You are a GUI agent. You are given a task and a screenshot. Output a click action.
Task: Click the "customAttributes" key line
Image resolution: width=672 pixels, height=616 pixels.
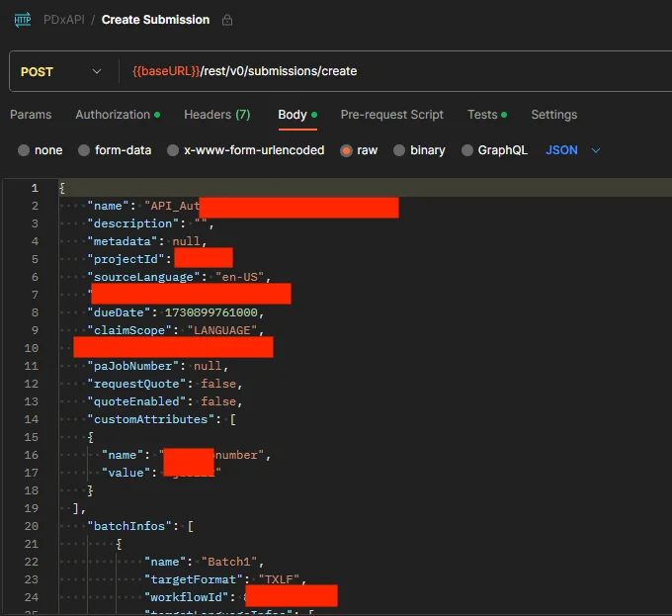pyautogui.click(x=161, y=419)
